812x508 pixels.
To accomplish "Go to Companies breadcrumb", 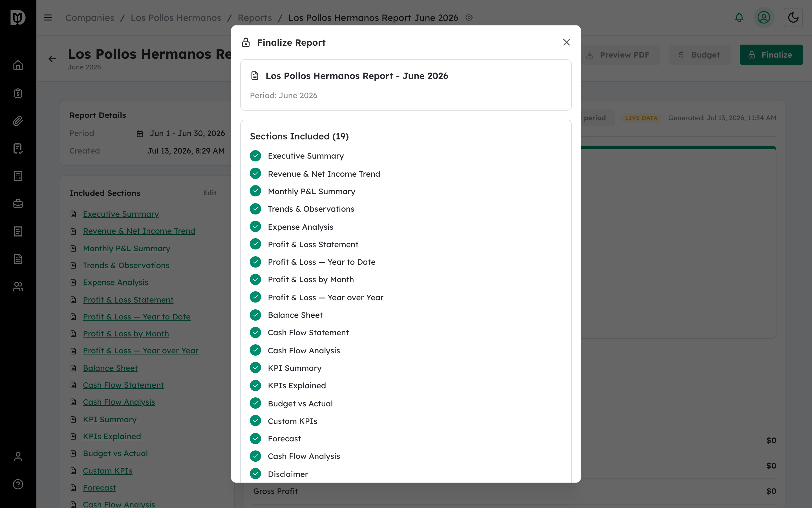I will click(x=90, y=18).
